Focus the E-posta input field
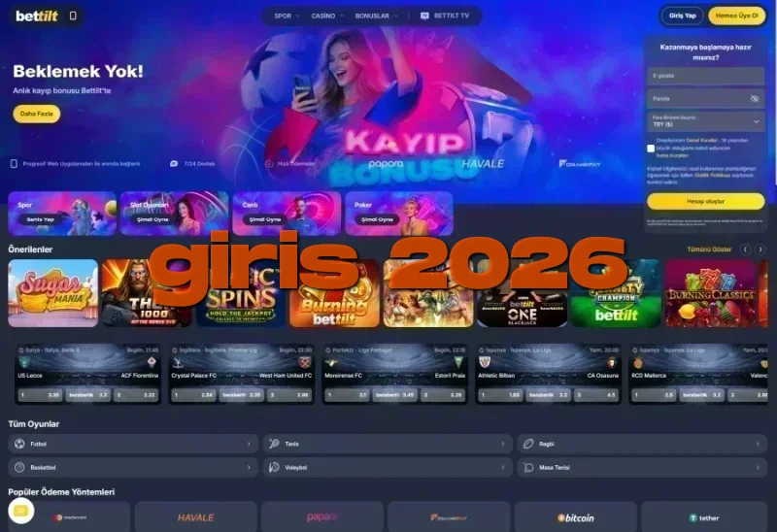 pos(705,76)
